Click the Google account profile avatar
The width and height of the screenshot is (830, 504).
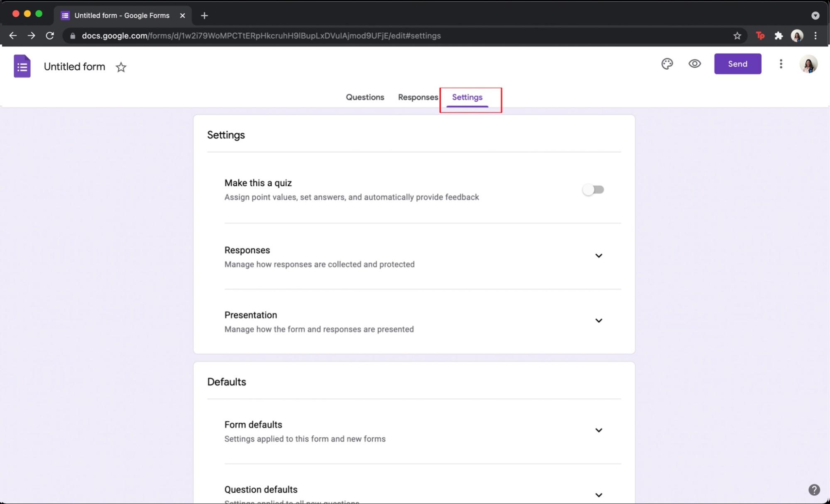pyautogui.click(x=808, y=64)
